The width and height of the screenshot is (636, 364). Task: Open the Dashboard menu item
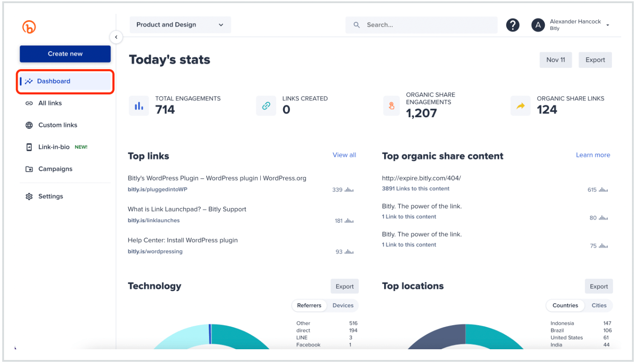(x=65, y=81)
